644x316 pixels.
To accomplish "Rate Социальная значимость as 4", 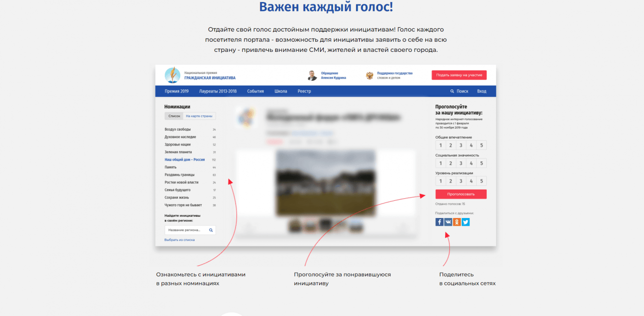I will [x=471, y=163].
